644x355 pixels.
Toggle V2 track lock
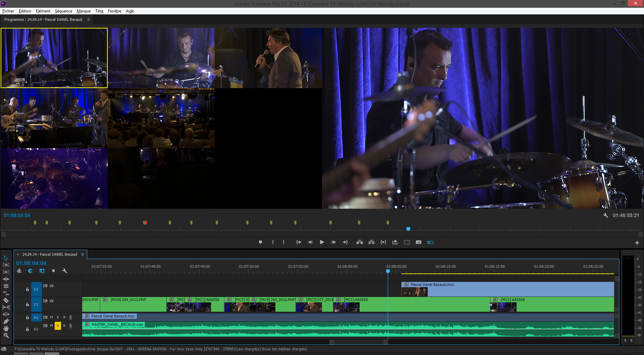[28, 289]
